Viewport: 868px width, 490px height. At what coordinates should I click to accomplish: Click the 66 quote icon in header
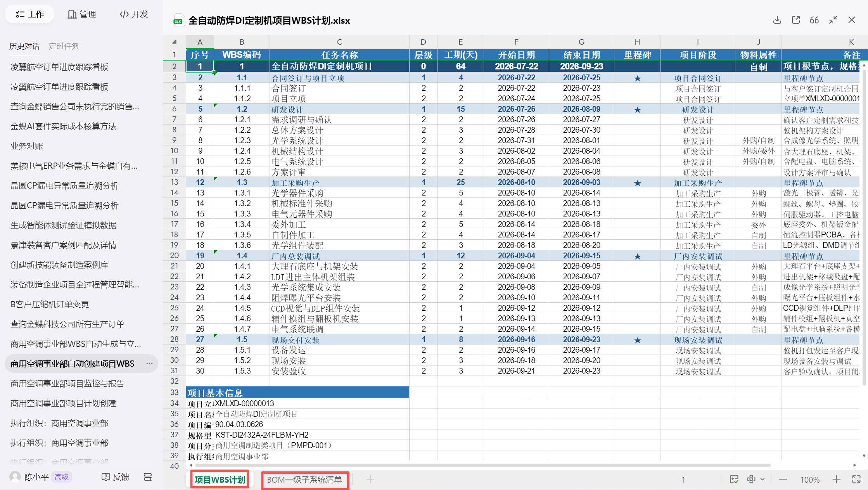[814, 20]
